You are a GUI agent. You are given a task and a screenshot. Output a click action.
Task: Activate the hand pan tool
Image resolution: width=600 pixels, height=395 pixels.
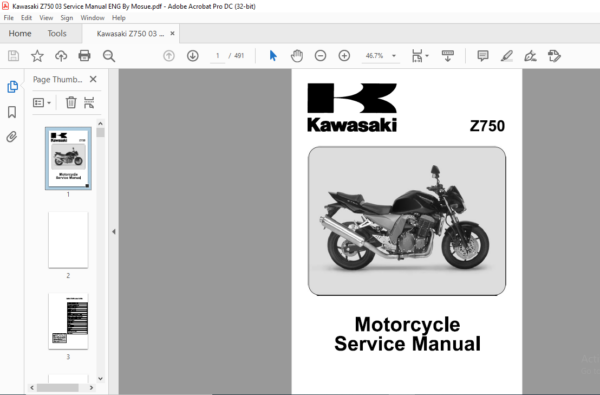(x=297, y=56)
